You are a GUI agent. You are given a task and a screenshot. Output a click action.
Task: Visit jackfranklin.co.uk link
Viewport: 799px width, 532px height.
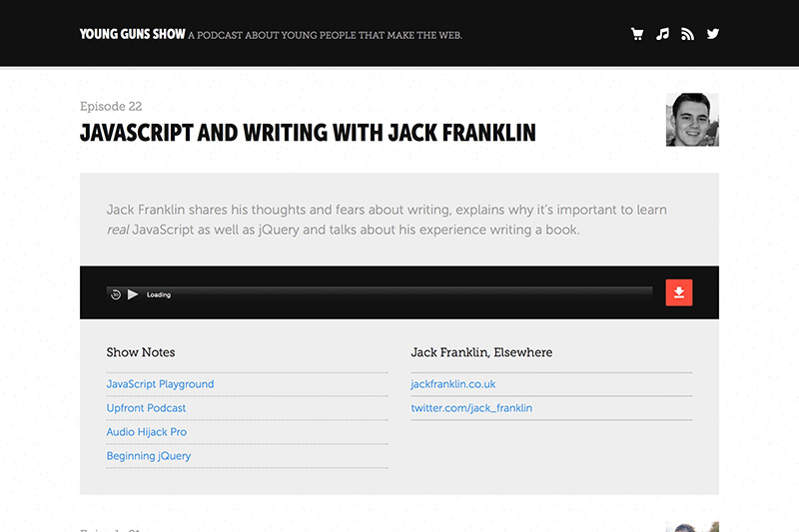tap(453, 384)
